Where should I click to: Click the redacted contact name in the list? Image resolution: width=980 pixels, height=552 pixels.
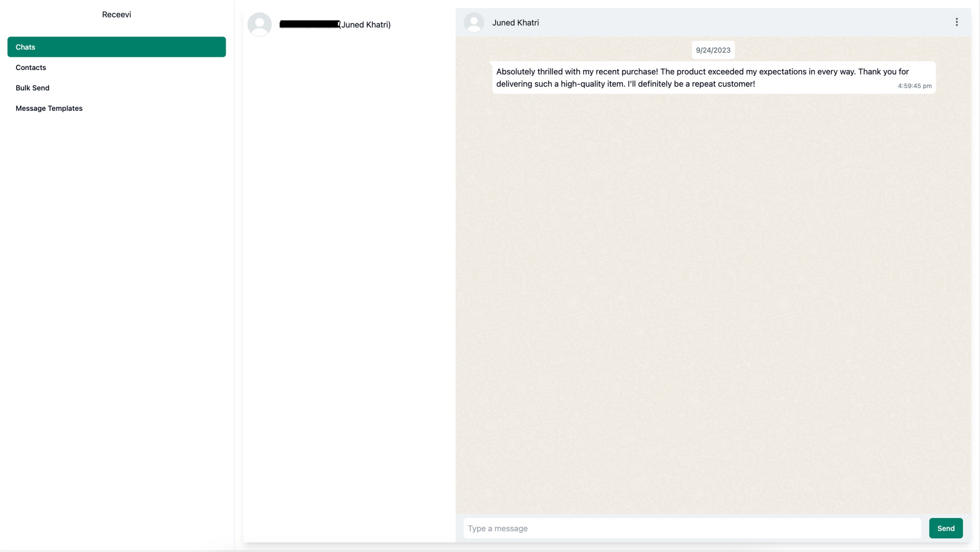(309, 24)
